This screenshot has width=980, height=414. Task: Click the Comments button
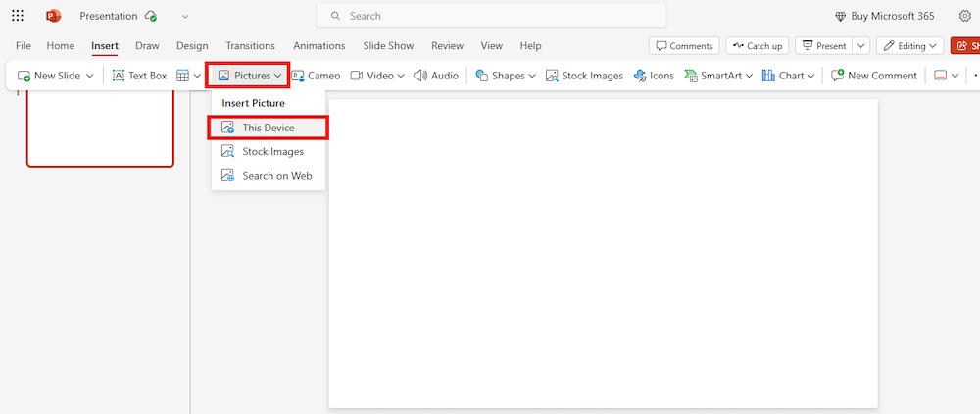coord(684,46)
